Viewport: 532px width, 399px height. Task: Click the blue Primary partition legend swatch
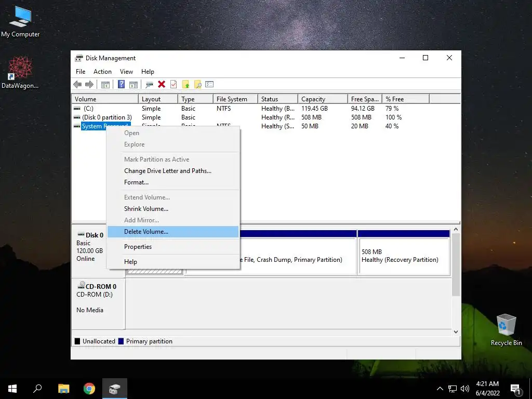click(x=121, y=341)
